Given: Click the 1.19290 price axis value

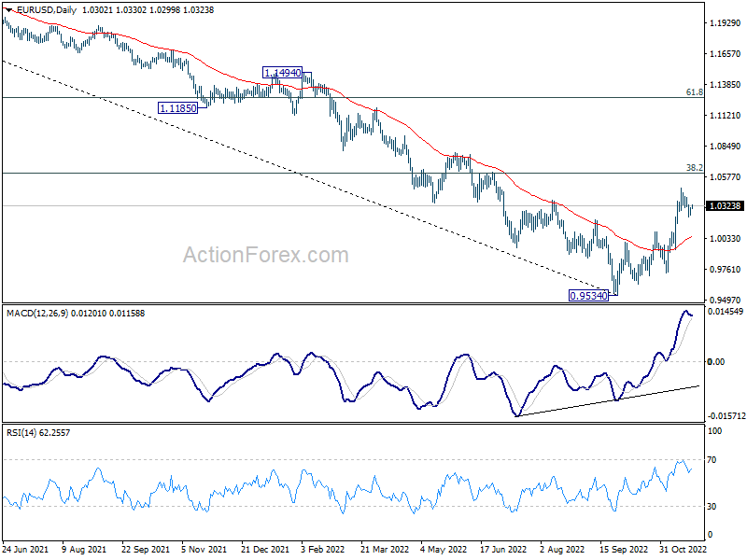Looking at the screenshot, I should click(726, 22).
